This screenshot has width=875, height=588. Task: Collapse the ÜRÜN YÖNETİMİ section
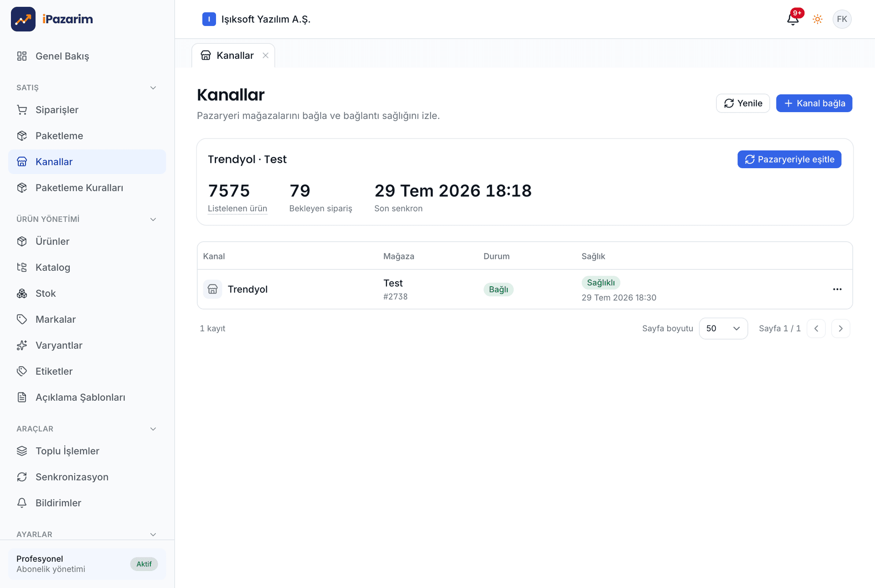153,219
